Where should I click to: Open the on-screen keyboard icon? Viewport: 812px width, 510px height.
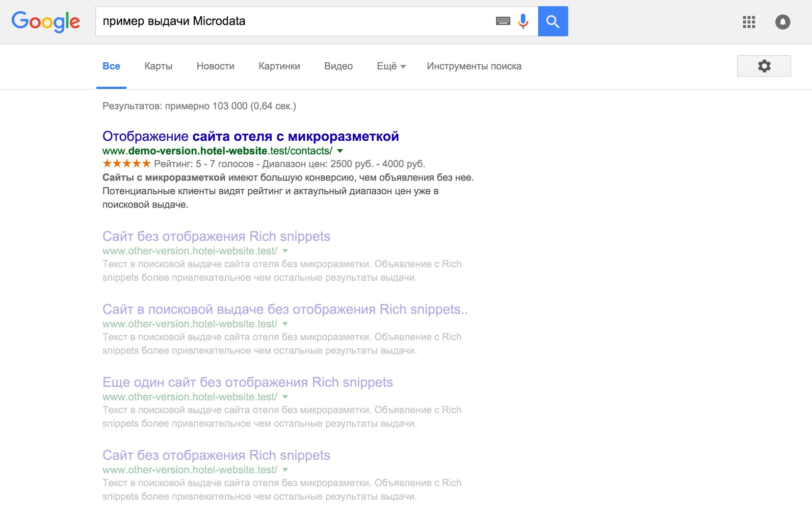coord(503,21)
